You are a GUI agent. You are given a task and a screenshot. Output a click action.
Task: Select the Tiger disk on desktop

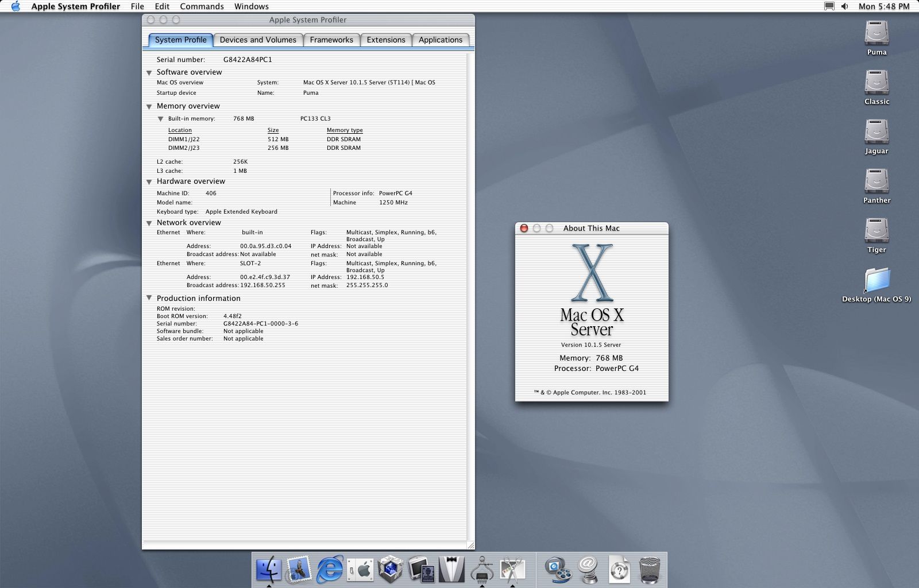876,231
